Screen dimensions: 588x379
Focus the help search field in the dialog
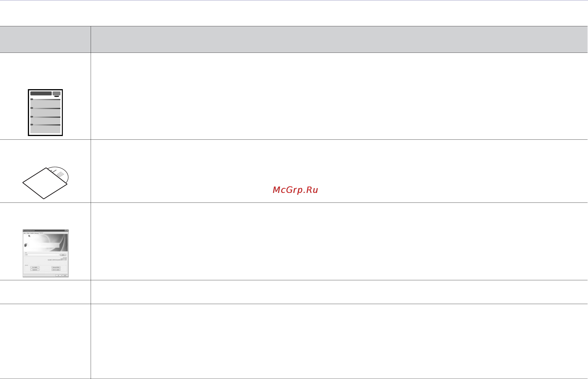(42, 255)
